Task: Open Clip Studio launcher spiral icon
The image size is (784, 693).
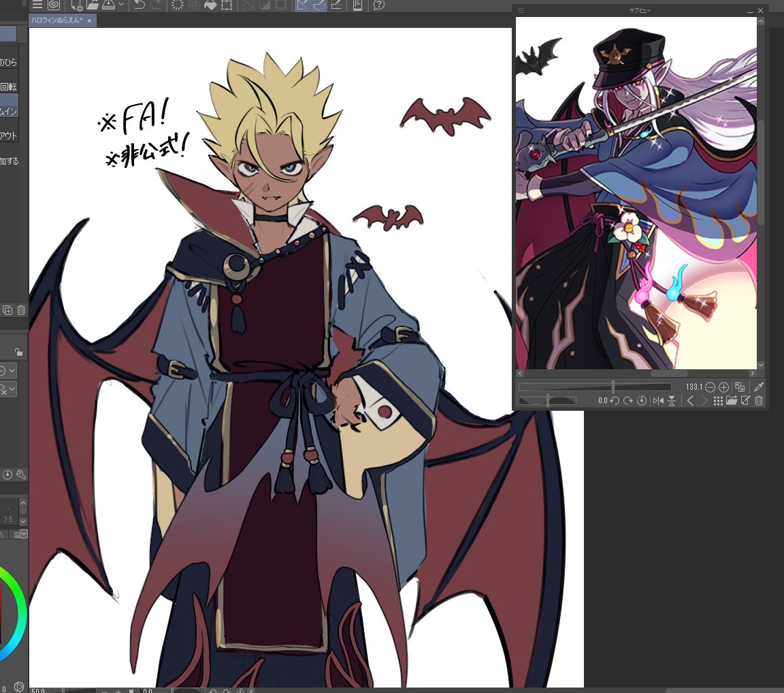Action: coord(54,5)
